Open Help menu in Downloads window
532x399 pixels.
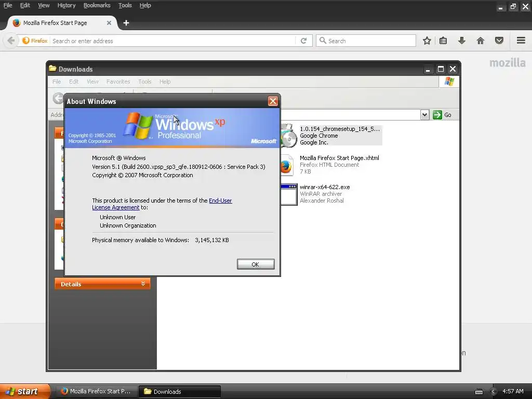click(x=165, y=82)
